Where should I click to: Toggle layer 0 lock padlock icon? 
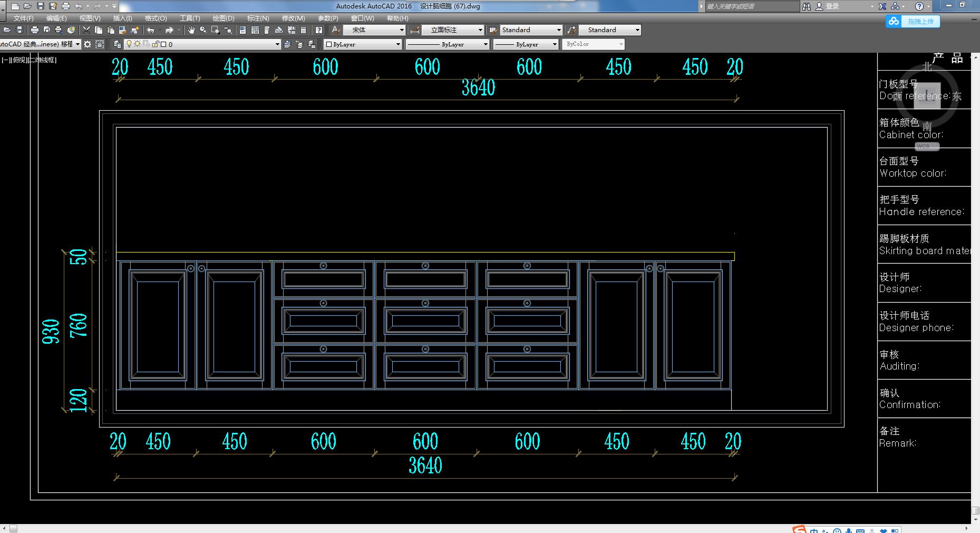(x=156, y=44)
